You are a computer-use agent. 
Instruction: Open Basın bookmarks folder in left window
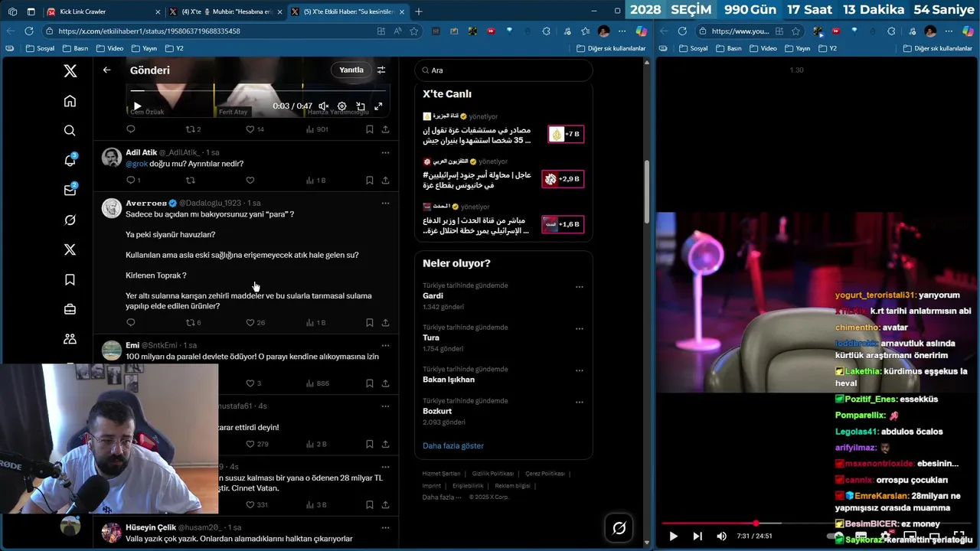click(x=75, y=48)
